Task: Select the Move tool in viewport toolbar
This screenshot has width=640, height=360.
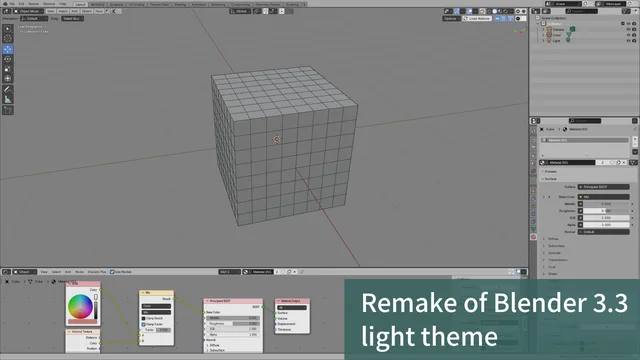Action: (8, 49)
